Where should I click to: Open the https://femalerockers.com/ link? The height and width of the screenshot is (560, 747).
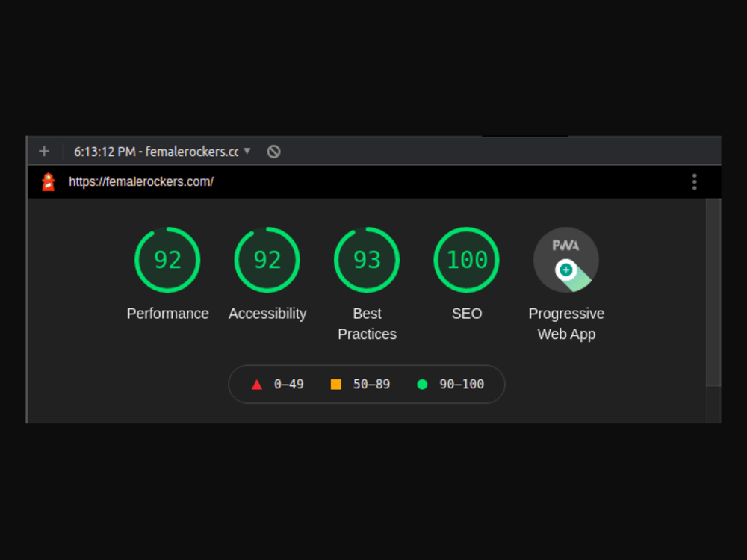pos(140,181)
